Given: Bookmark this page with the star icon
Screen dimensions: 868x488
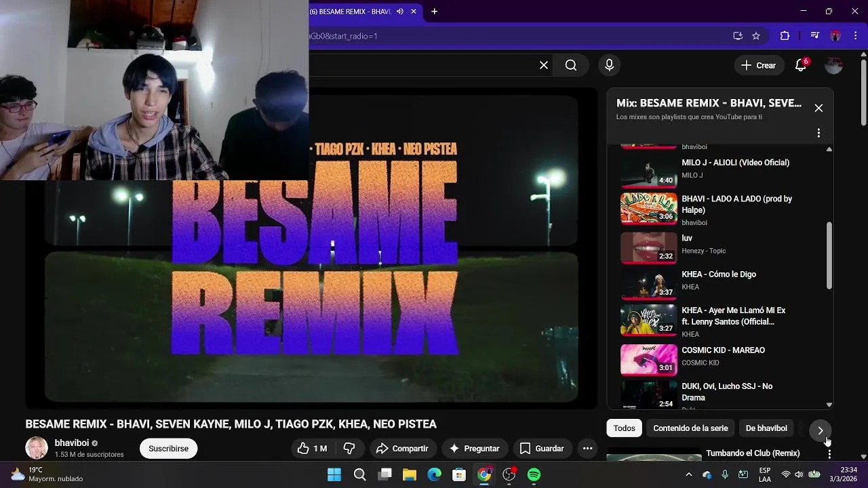Looking at the screenshot, I should 756,36.
